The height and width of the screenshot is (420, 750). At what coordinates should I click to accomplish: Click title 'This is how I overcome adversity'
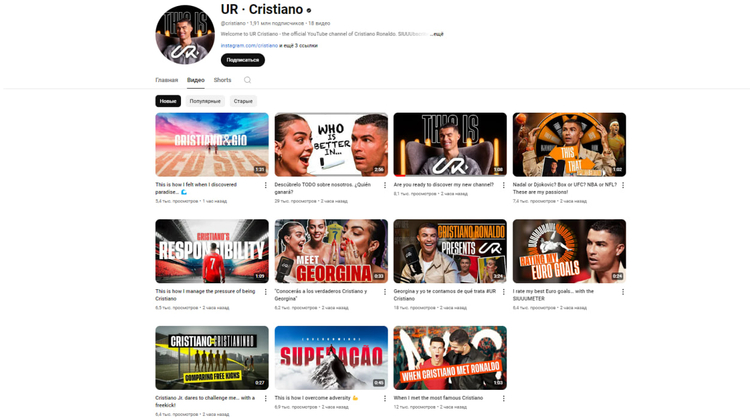(316, 398)
